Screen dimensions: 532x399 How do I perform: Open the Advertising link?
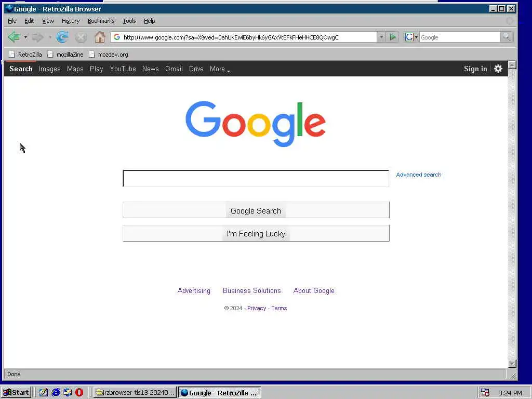(x=194, y=291)
